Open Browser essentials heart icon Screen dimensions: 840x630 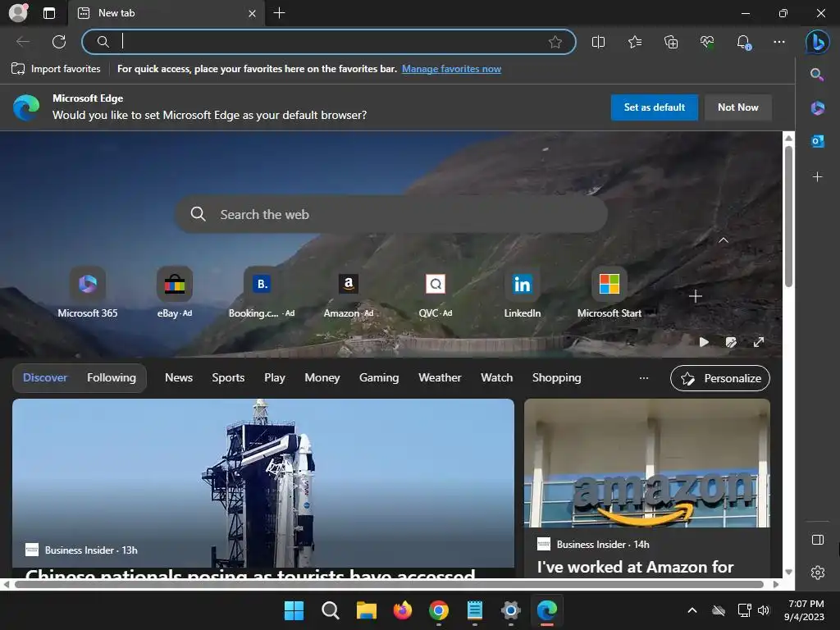click(707, 42)
